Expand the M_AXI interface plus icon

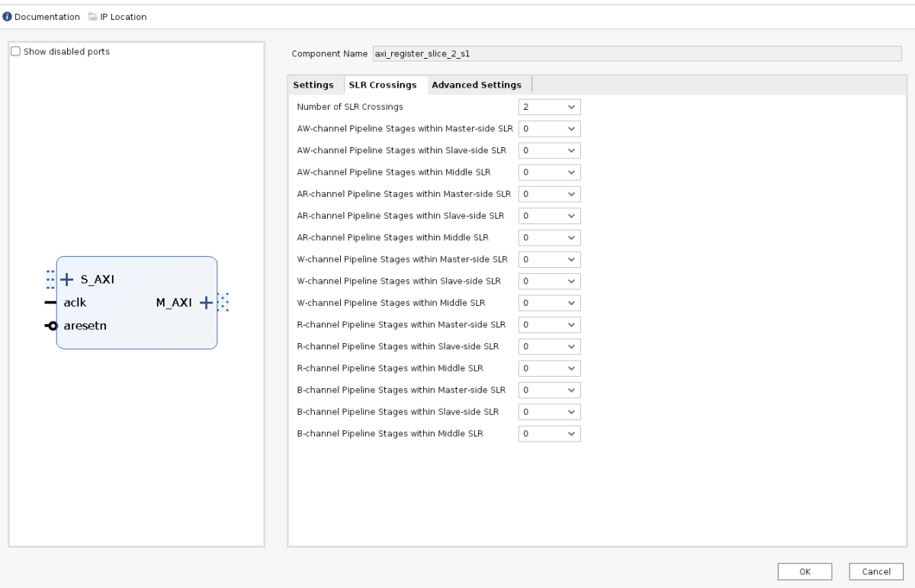pos(204,303)
